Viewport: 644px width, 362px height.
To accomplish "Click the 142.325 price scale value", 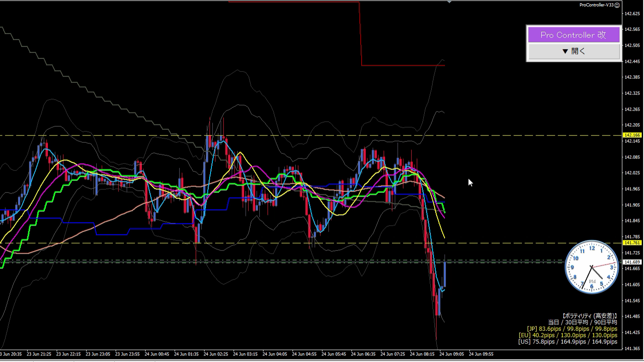I will (632, 93).
